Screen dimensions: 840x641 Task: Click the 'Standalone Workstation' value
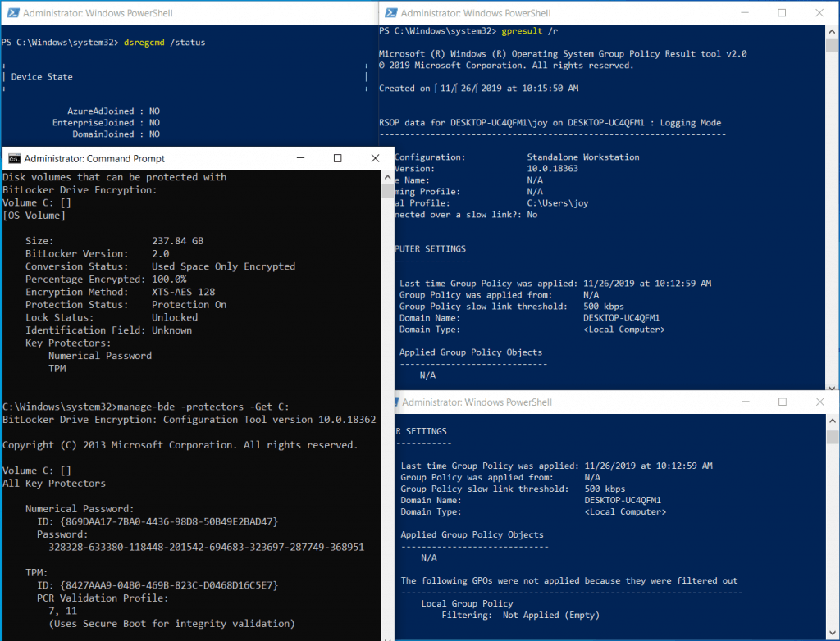click(x=583, y=157)
